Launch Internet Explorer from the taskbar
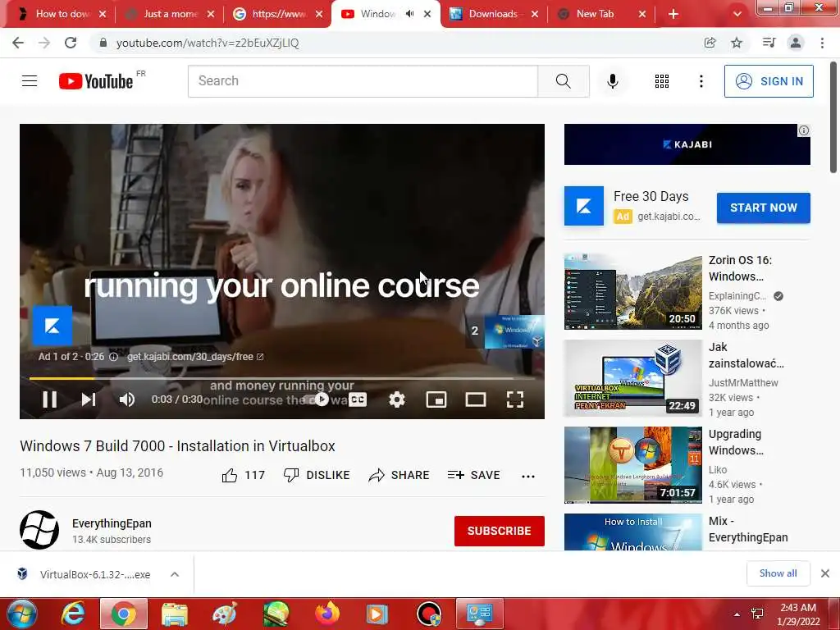Viewport: 840px width, 630px height. pyautogui.click(x=73, y=614)
